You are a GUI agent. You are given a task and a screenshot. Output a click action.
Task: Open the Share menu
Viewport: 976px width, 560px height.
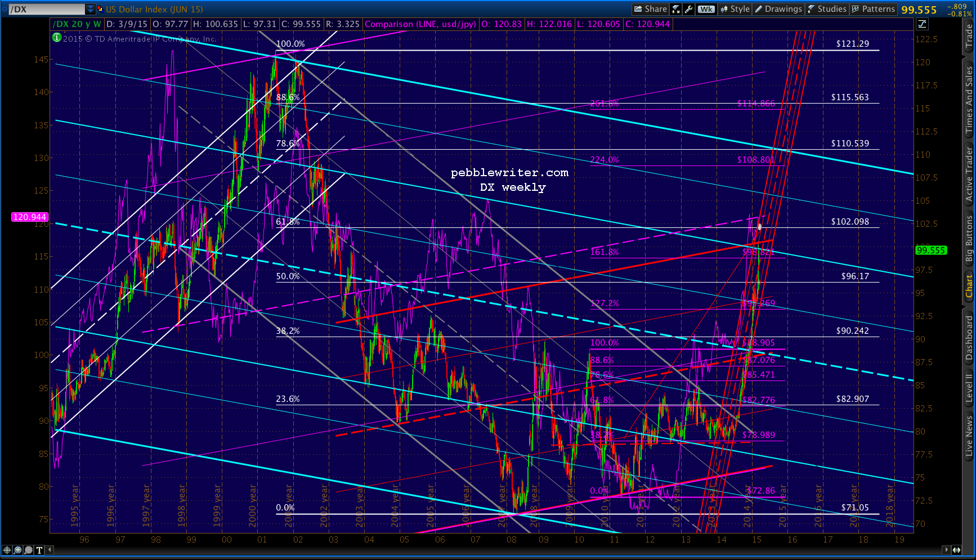pyautogui.click(x=650, y=9)
